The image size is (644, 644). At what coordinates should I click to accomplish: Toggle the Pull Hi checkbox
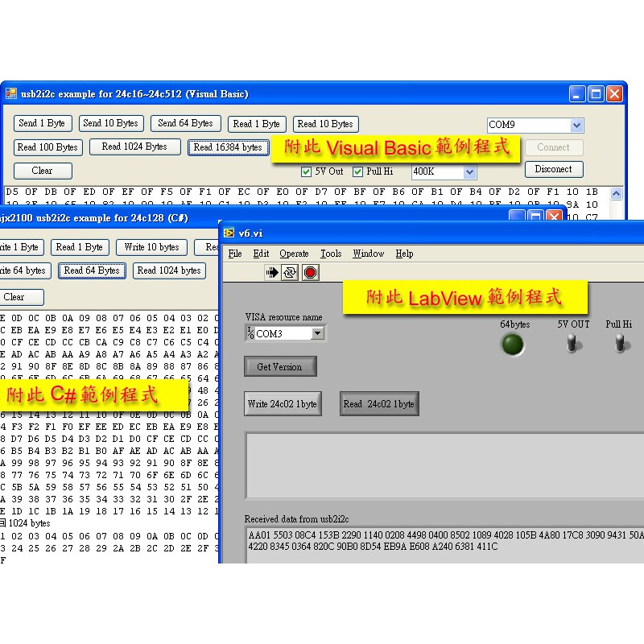357,171
